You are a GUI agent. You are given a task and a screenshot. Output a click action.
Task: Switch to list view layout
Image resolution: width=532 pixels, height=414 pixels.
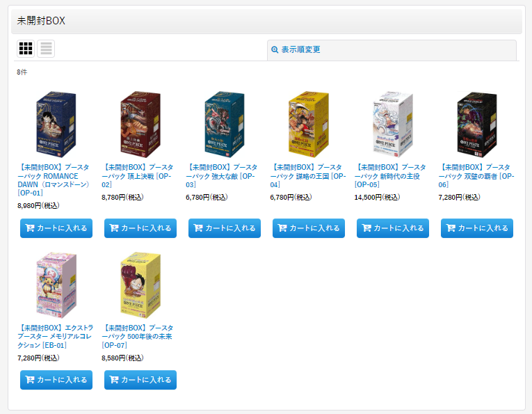(x=46, y=49)
